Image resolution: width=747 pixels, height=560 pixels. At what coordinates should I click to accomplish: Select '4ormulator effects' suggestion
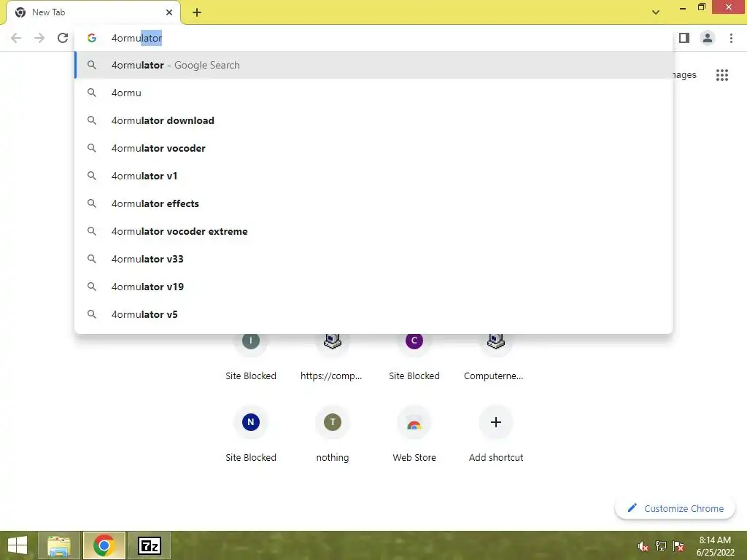pyautogui.click(x=374, y=203)
